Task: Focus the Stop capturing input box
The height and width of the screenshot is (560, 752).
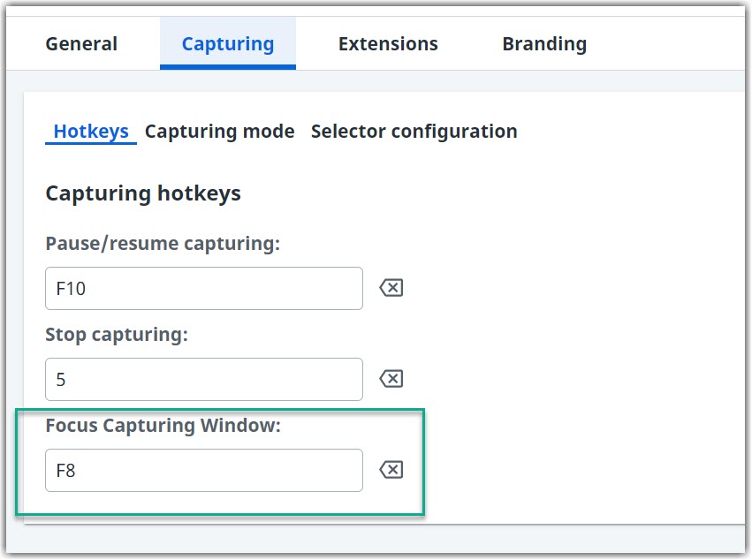Action: click(203, 379)
